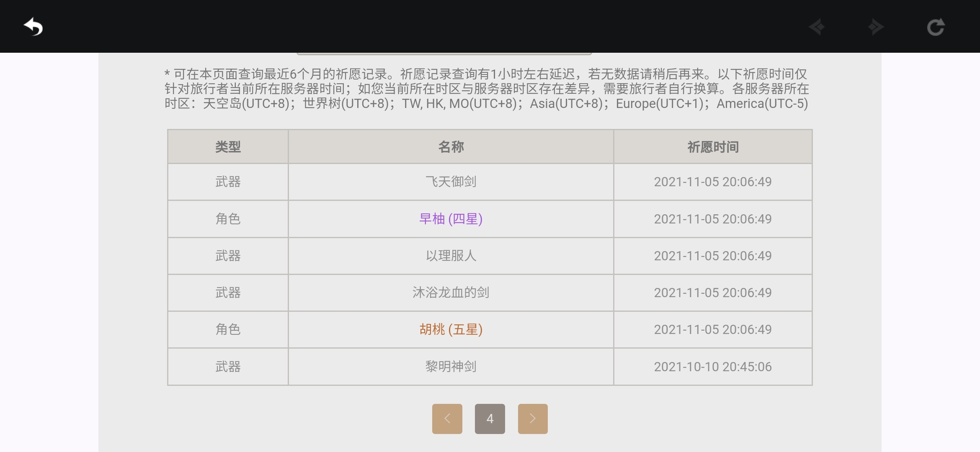980x452 pixels.
Task: Click the wish record notice paragraph
Action: (x=486, y=89)
